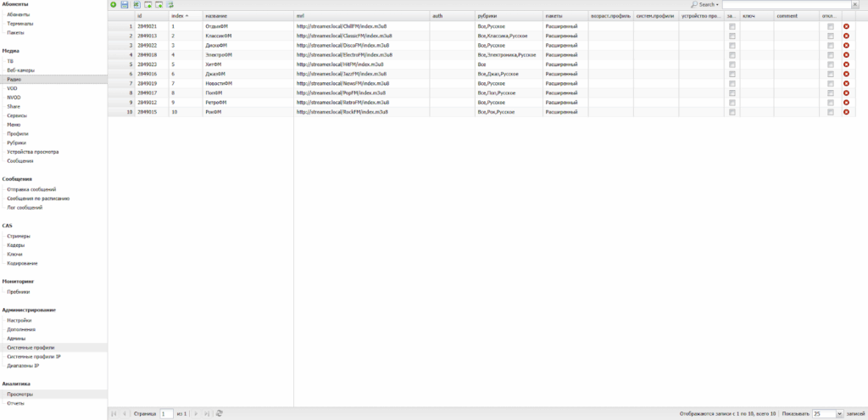Click the page number input box
The image size is (868, 420).
[x=167, y=413]
